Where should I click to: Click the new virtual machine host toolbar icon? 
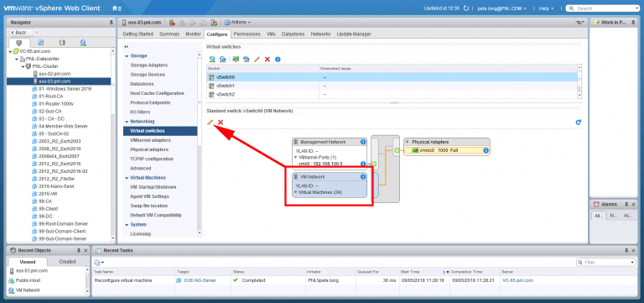click(x=173, y=23)
